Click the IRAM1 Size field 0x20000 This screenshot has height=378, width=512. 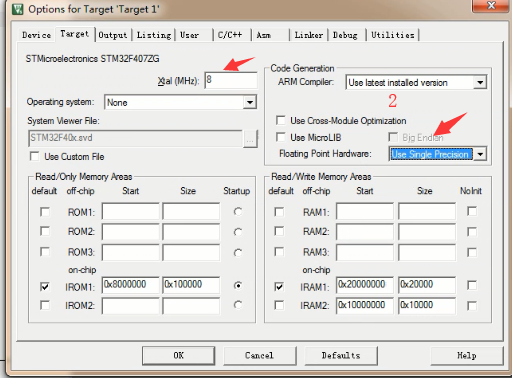[427, 285]
